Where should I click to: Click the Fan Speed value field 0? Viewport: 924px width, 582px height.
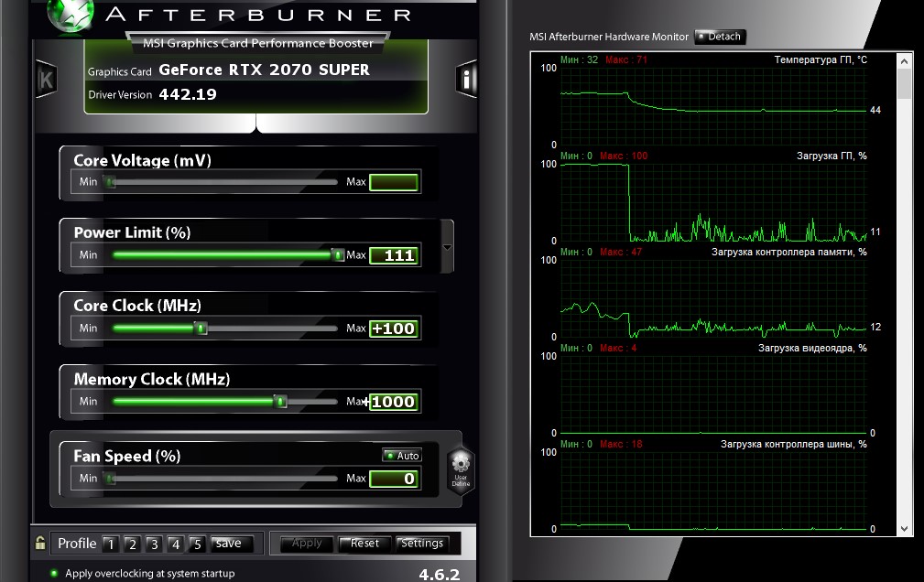(394, 479)
